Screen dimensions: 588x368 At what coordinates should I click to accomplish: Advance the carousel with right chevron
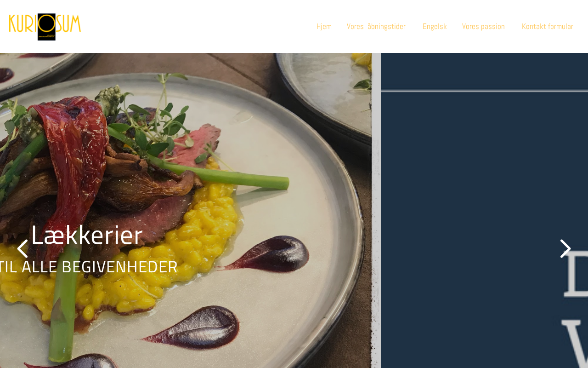pyautogui.click(x=565, y=249)
